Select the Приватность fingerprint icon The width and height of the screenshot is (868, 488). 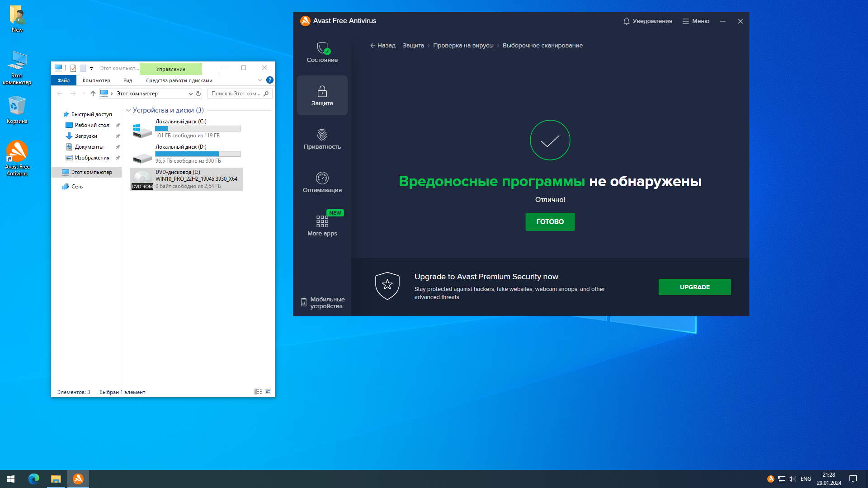pos(322,135)
